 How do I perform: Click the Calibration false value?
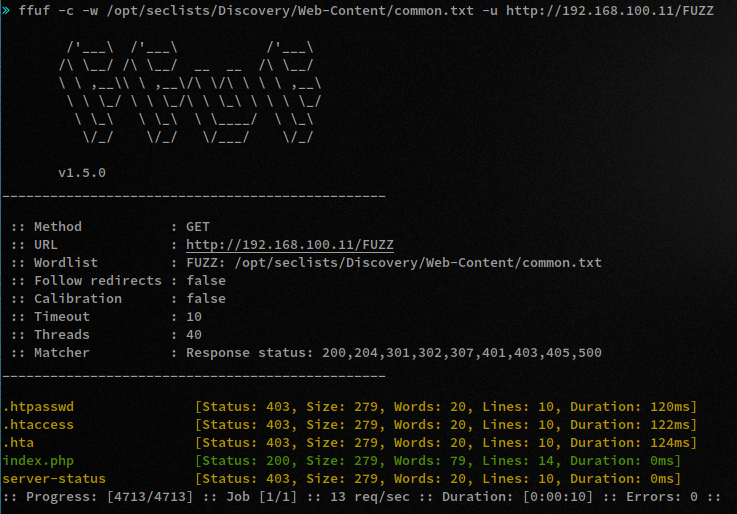pyautogui.click(x=206, y=299)
